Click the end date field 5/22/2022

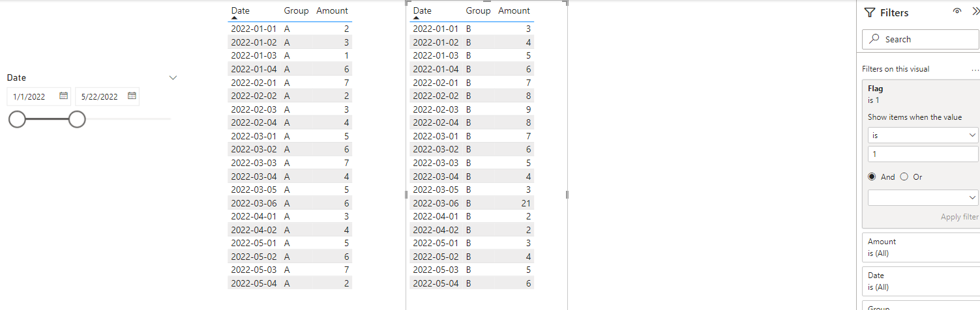coord(107,96)
